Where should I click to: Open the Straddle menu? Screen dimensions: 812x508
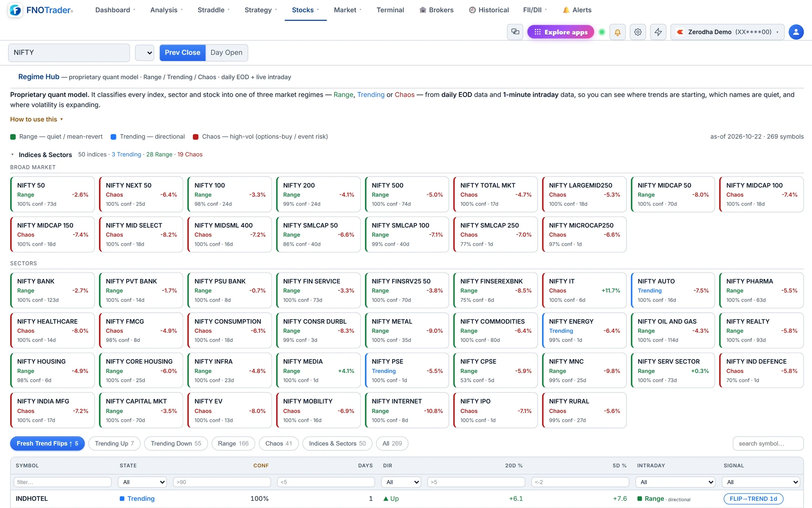214,10
